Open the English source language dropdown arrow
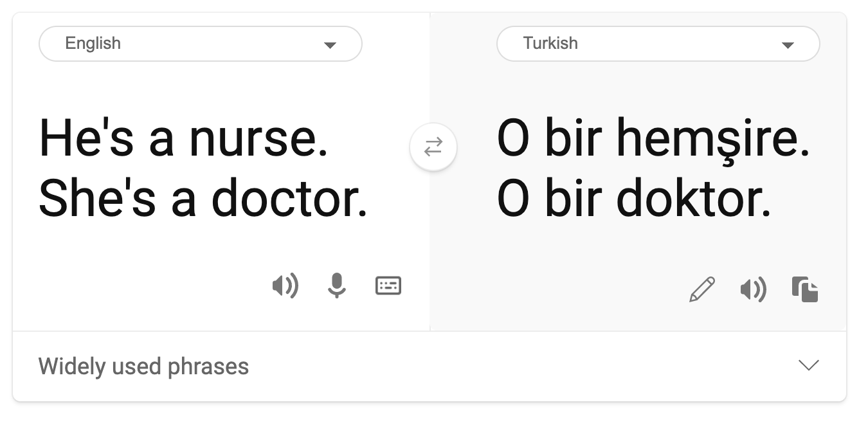868x427 pixels. point(330,45)
